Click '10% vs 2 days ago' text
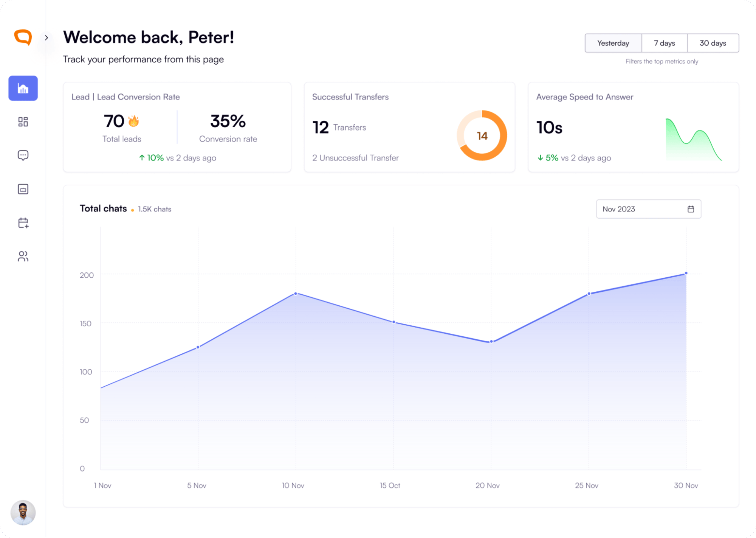 (x=181, y=158)
